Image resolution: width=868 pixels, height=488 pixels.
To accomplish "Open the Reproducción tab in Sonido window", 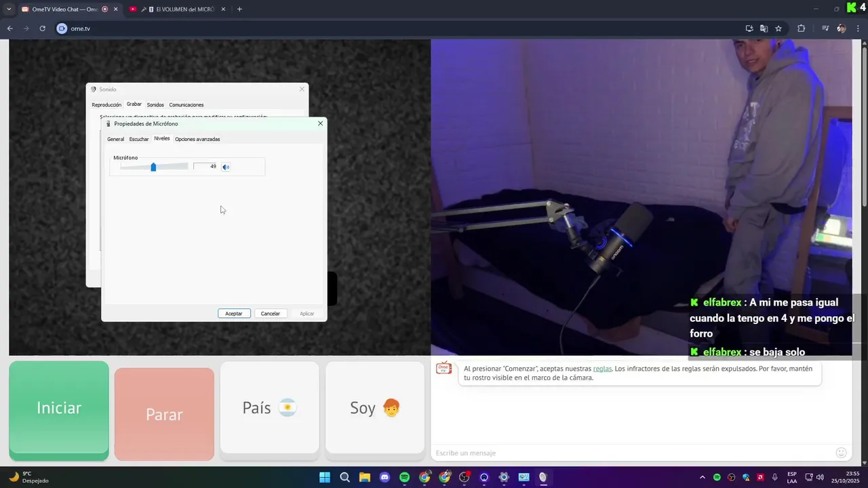I will point(106,105).
